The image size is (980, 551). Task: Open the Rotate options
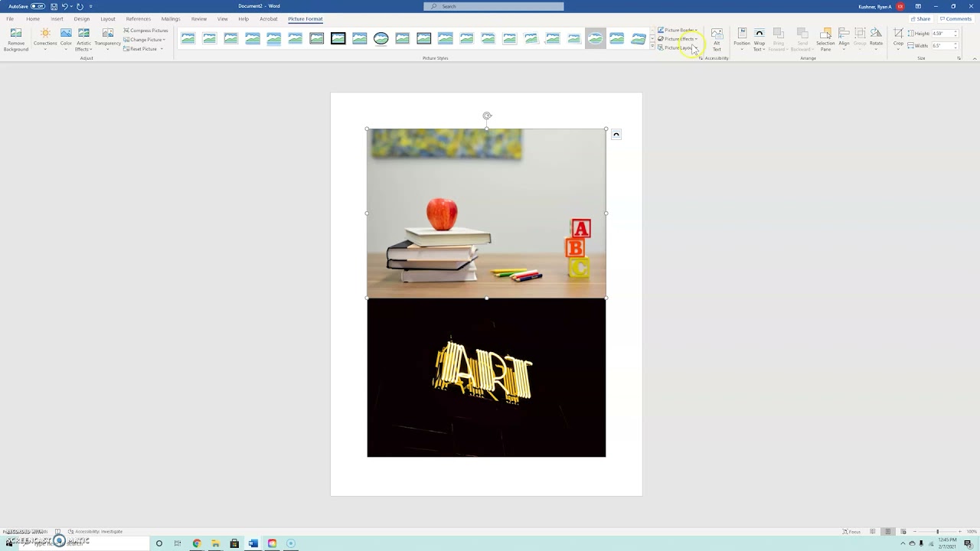(876, 41)
